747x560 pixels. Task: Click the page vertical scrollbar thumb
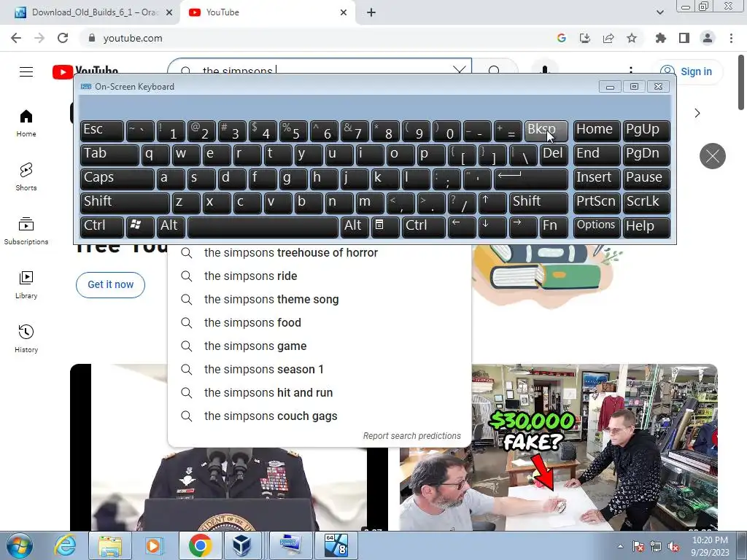(x=741, y=82)
